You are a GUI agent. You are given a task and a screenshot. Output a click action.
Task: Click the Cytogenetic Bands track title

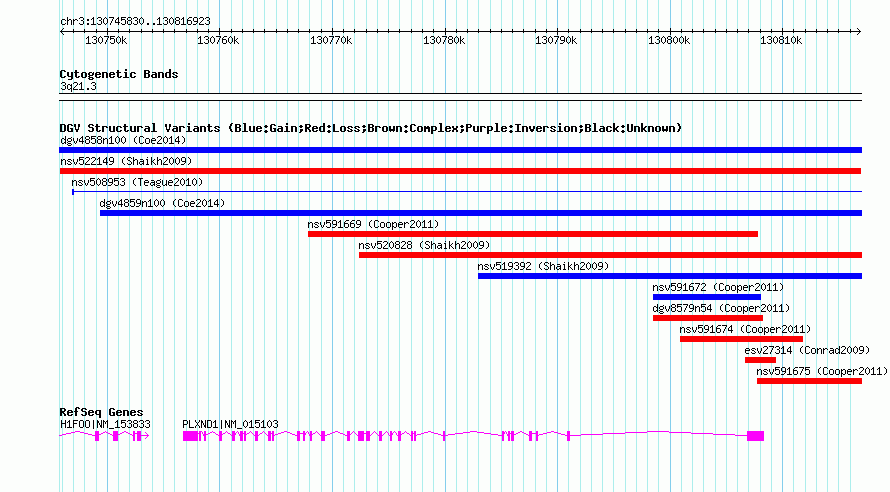point(119,74)
